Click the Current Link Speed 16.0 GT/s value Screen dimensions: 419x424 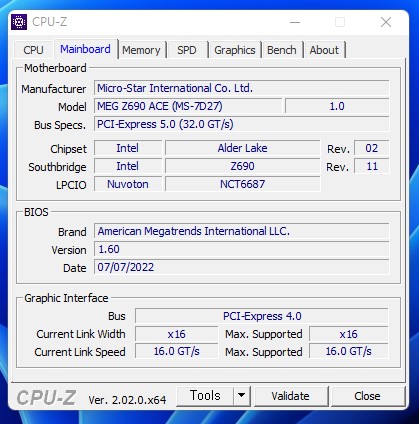coord(177,351)
